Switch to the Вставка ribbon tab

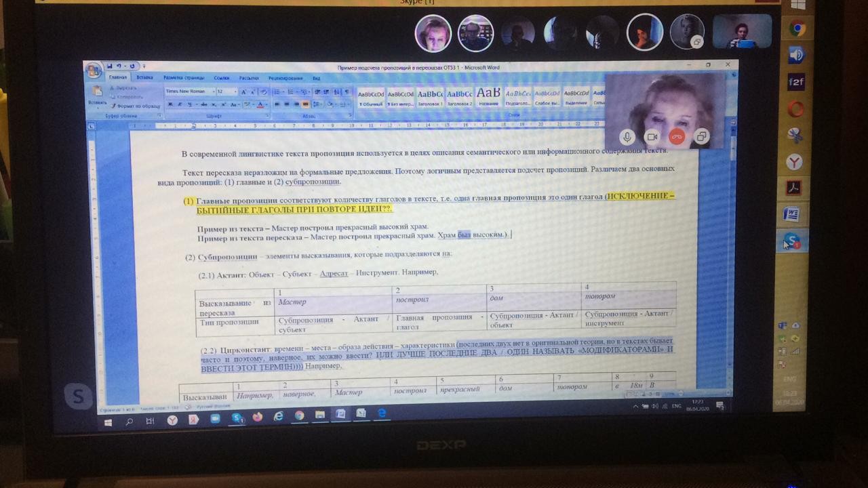tap(144, 78)
